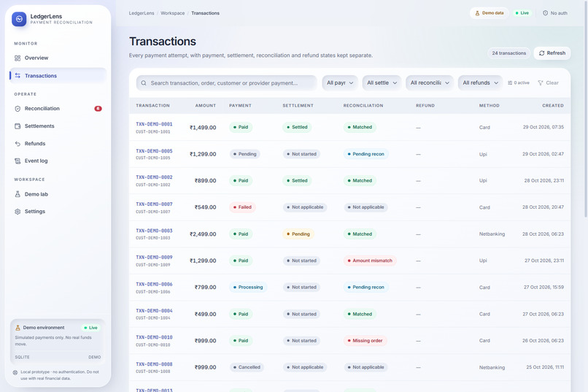Click the magnifier icon in search bar
Image resolution: width=588 pixels, height=392 pixels.
144,83
